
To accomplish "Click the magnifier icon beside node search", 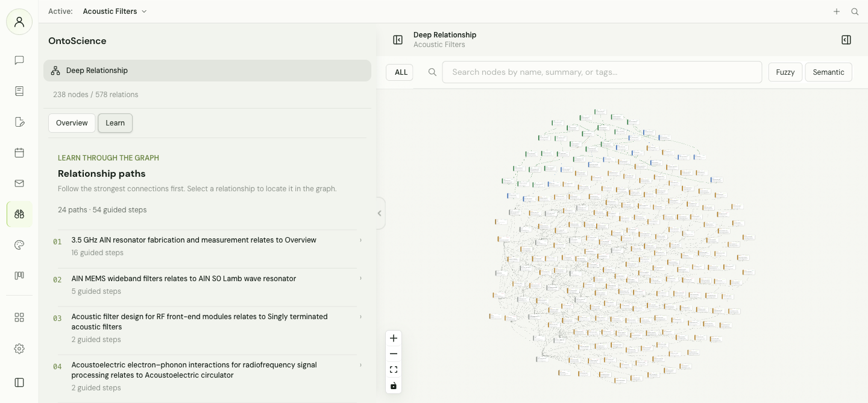I will [432, 72].
